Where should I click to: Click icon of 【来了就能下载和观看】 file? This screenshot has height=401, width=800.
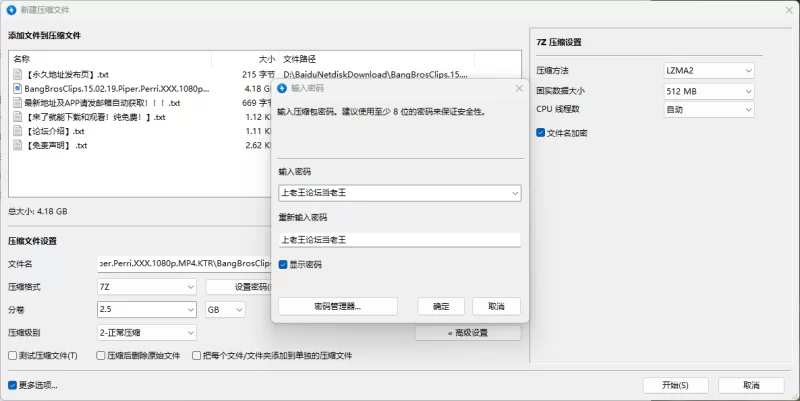click(18, 117)
